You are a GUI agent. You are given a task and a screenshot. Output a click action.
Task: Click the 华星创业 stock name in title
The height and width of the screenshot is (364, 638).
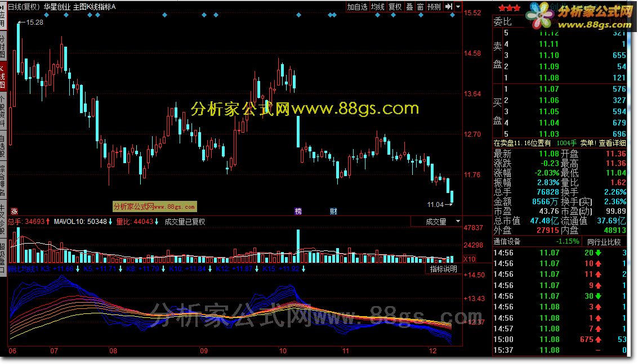click(57, 7)
